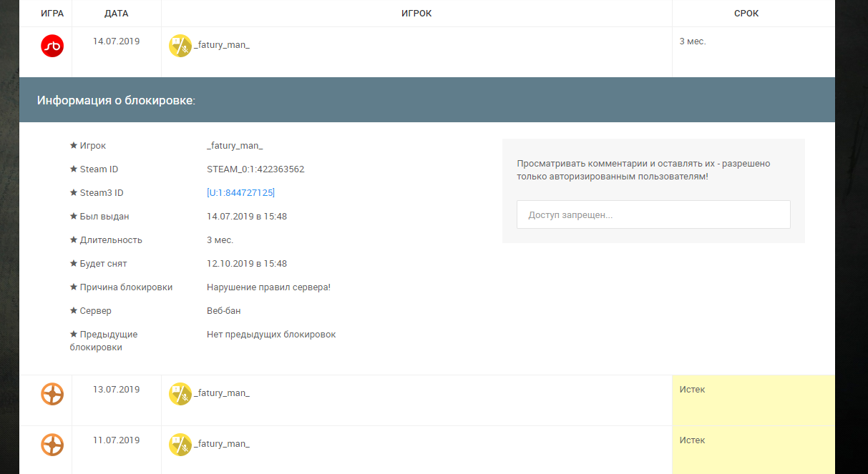The width and height of the screenshot is (868, 474).
Task: Click the orange game icon for 13.07.2019 ban
Action: point(52,394)
